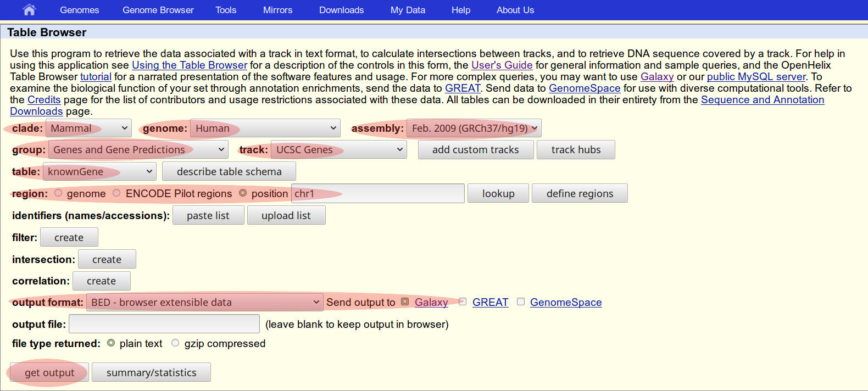Open the GenomeSpace link beside Send output to
This screenshot has height=391, width=868.
(566, 302)
